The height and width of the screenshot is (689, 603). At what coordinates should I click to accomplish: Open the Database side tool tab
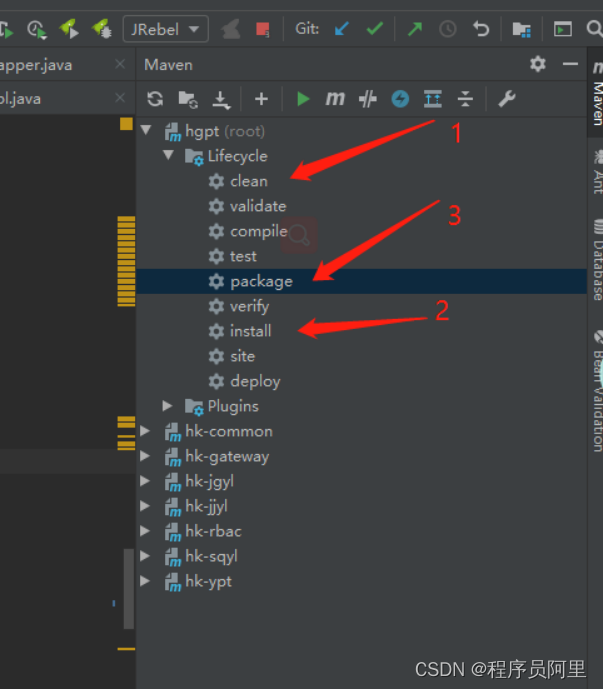click(x=597, y=259)
